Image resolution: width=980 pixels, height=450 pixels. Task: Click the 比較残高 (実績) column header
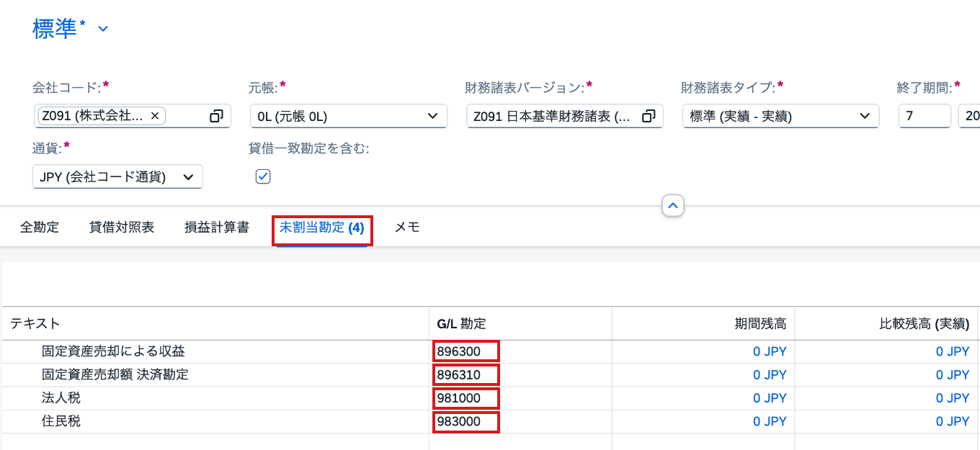coord(886,324)
